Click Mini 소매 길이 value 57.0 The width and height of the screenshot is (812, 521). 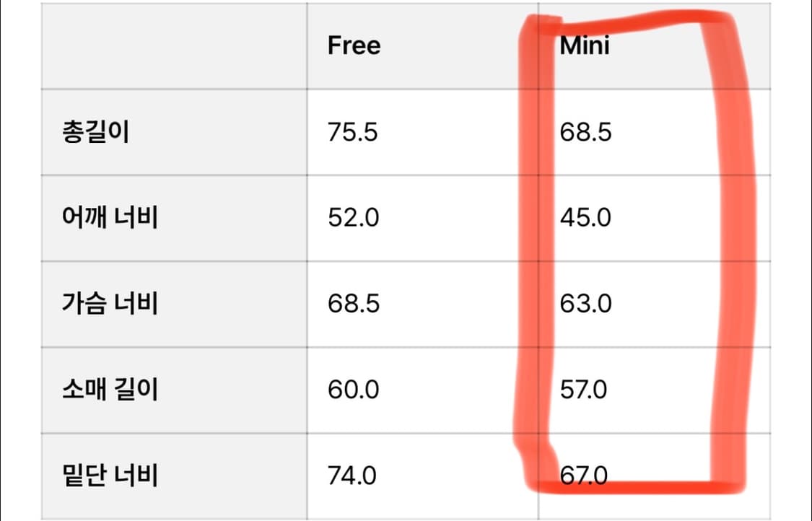[583, 390]
